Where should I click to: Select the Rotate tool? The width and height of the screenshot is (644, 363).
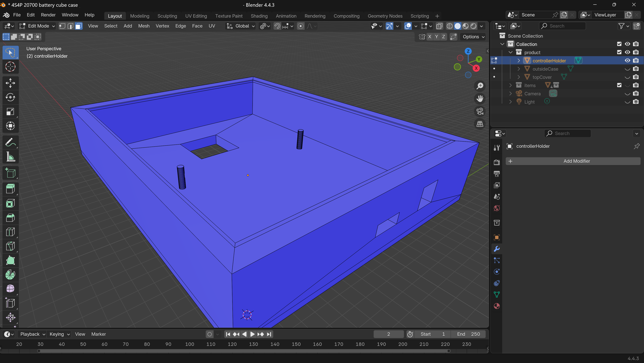point(10,97)
